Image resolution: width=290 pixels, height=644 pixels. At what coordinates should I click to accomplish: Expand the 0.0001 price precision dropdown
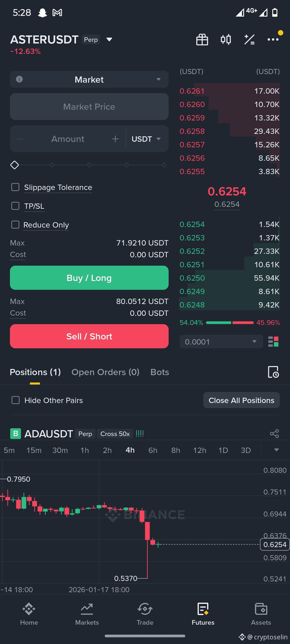(x=221, y=342)
